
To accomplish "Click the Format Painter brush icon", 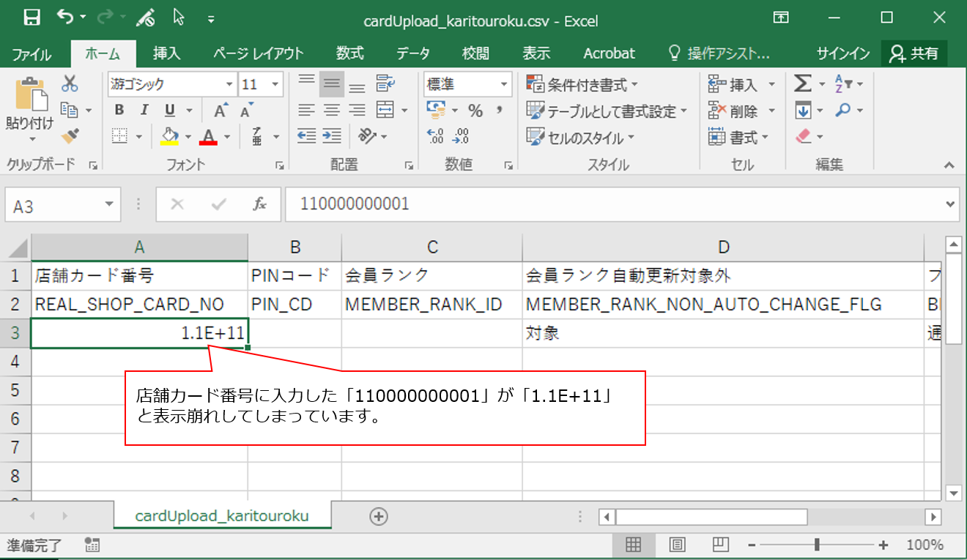I will tap(70, 137).
